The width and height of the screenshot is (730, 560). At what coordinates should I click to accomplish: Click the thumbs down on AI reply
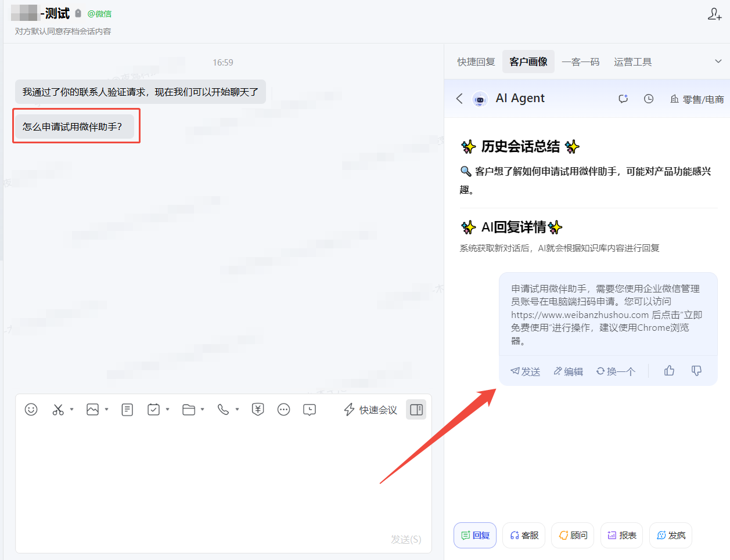coord(696,371)
